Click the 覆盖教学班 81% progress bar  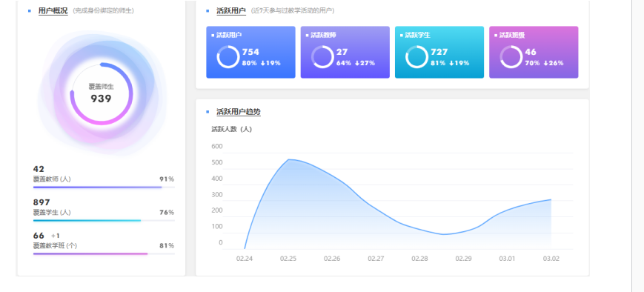104,253
